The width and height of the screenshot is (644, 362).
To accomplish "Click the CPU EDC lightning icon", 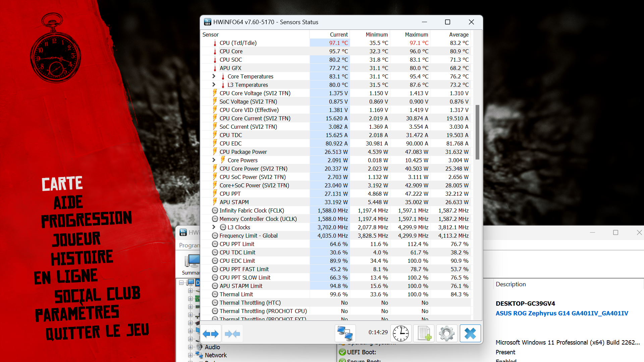I will [x=215, y=143].
